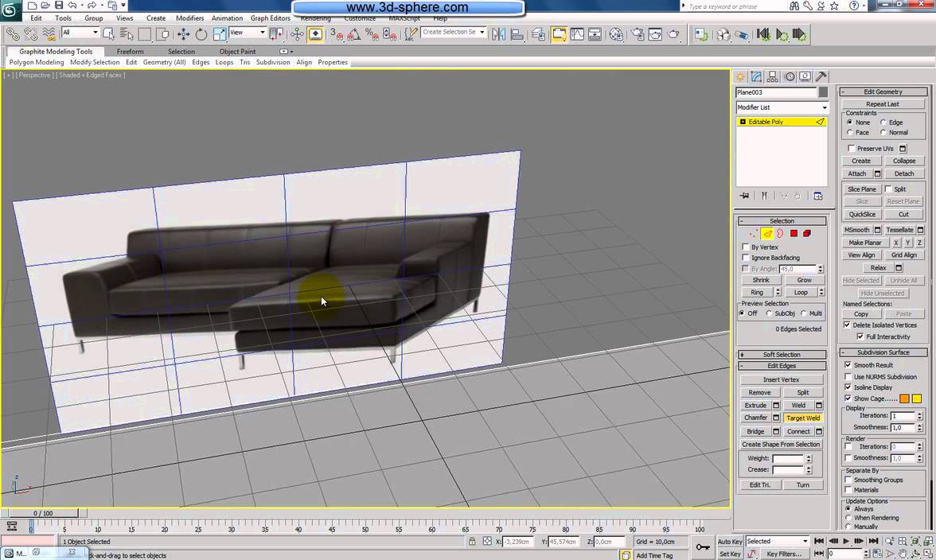
Task: Select the Link tool in toolbar
Action: (13, 34)
